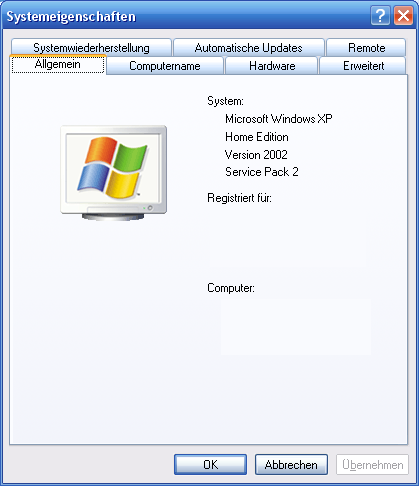The width and height of the screenshot is (419, 486).
Task: Select the Allgemein tab
Action: pos(58,64)
